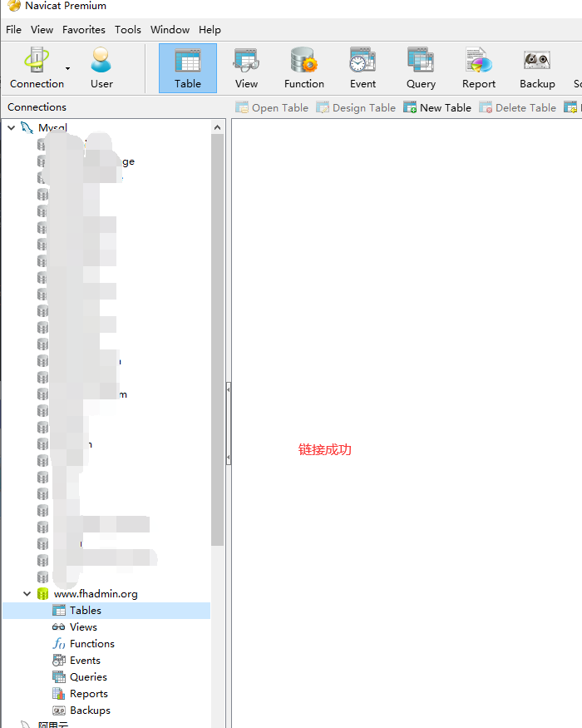Click the green www.fhadmin.org database icon
This screenshot has height=728, width=582.
42,594
